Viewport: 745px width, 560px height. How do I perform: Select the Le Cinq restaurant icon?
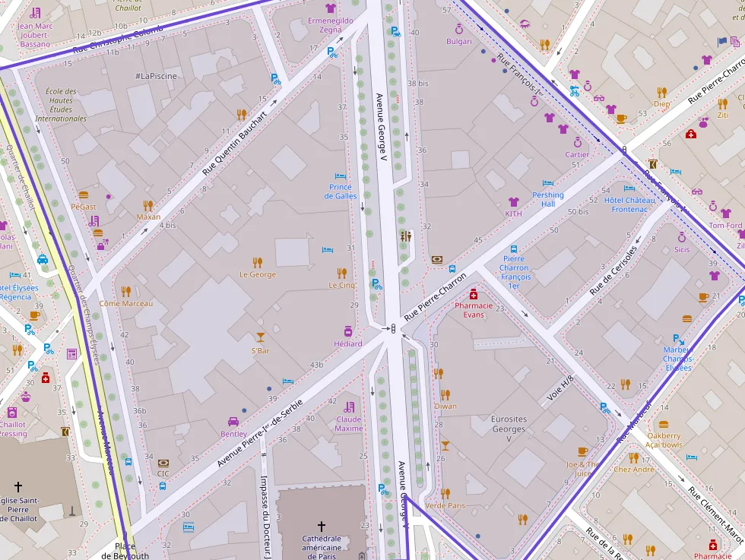click(x=342, y=273)
